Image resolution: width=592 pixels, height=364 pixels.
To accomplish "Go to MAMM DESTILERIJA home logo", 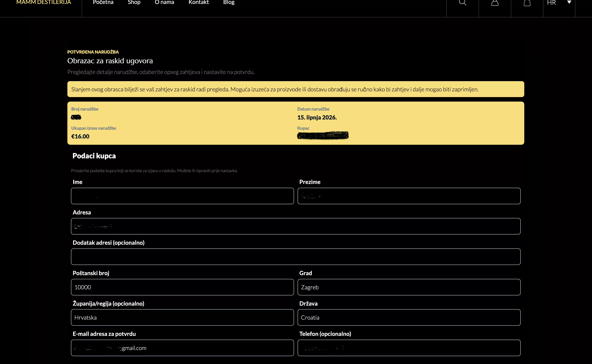I will (44, 2).
